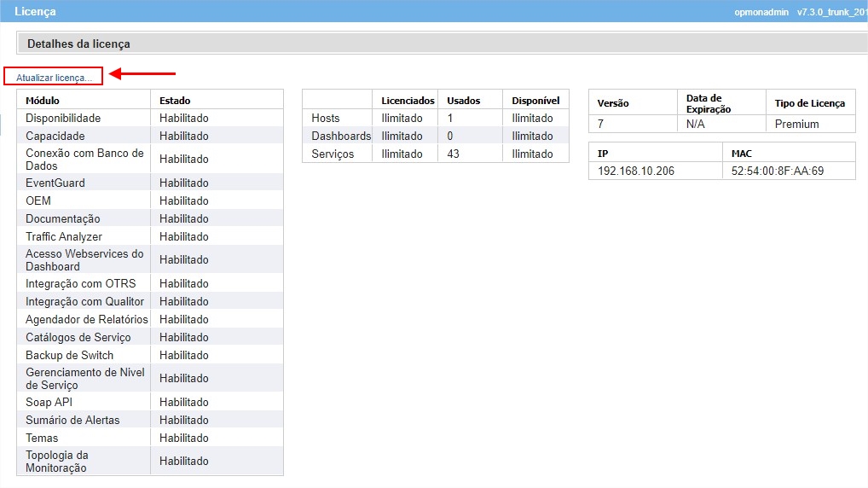Select the EventGuard module name
This screenshot has width=868, height=488.
point(55,183)
